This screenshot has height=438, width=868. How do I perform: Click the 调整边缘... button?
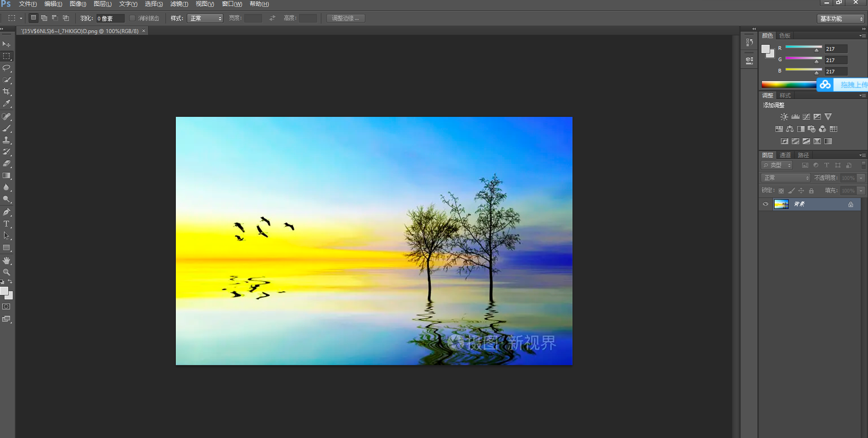346,18
